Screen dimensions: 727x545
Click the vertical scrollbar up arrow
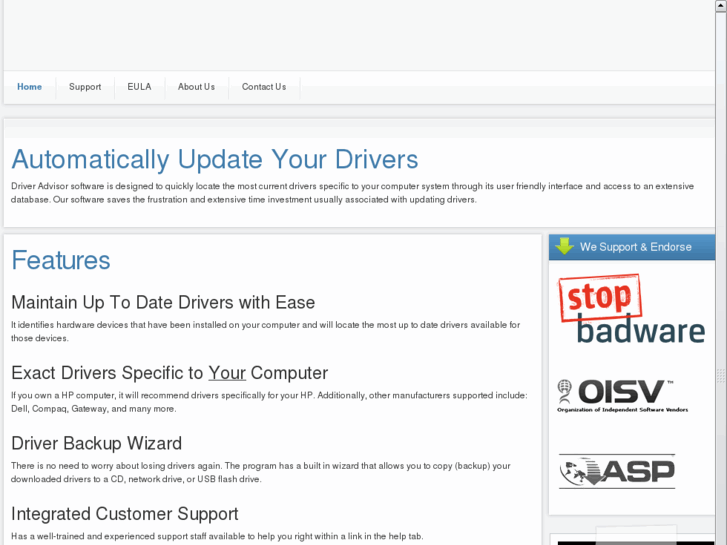721,5
